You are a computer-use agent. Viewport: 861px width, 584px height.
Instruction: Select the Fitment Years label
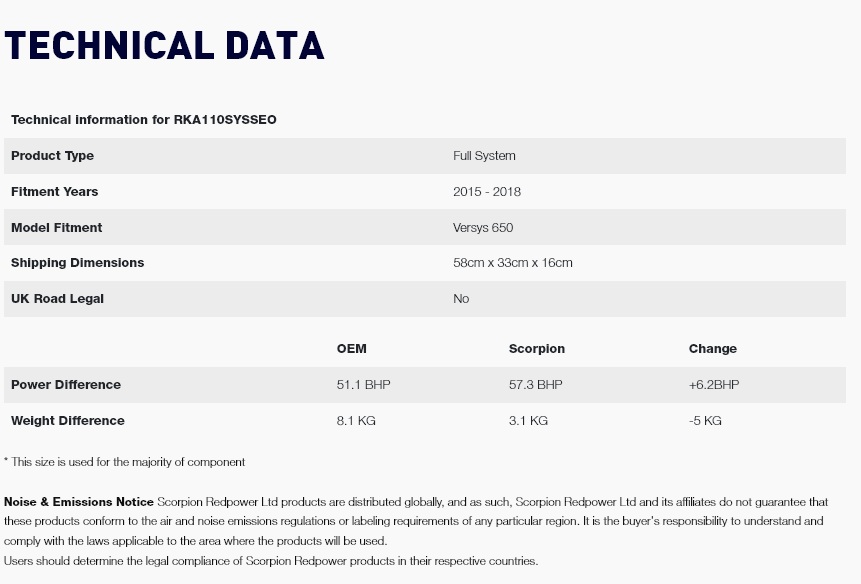click(x=54, y=192)
